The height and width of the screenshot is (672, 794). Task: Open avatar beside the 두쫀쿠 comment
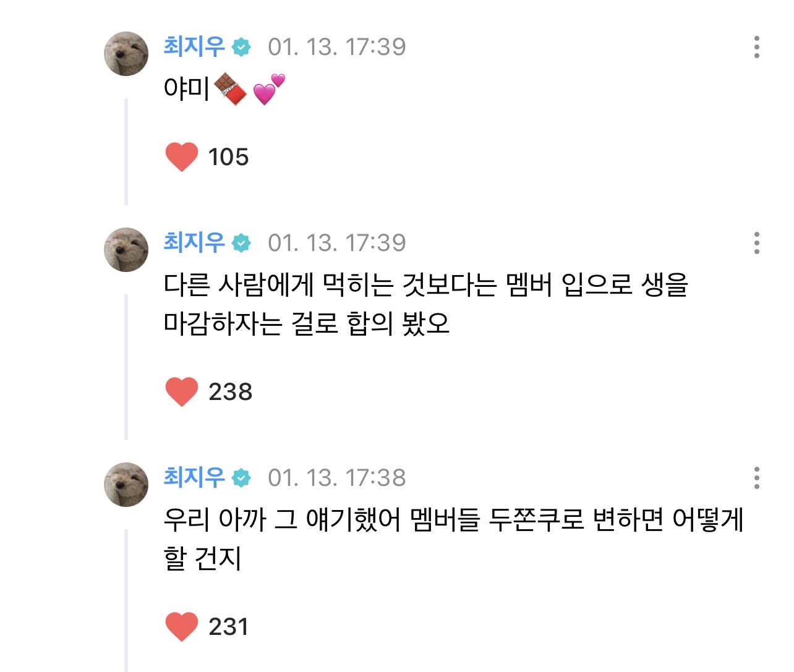(x=126, y=485)
